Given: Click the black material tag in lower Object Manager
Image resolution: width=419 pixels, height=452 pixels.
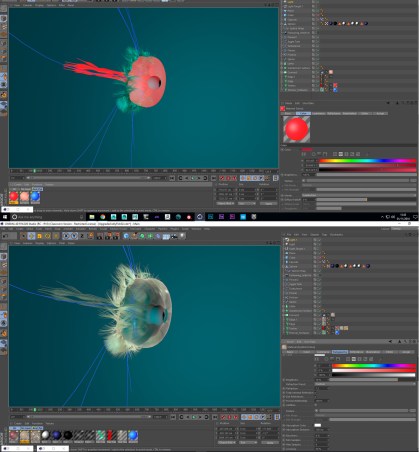Looking at the screenshot, I should coord(337,266).
